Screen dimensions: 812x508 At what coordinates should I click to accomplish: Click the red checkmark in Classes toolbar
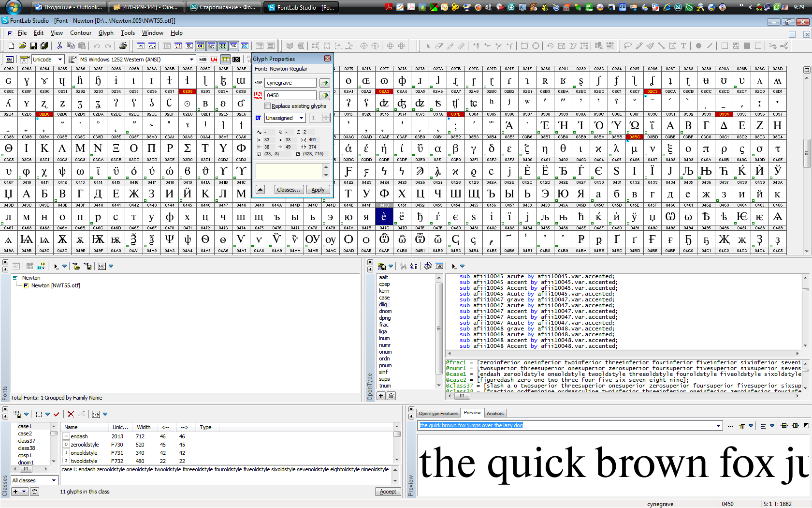(57, 414)
